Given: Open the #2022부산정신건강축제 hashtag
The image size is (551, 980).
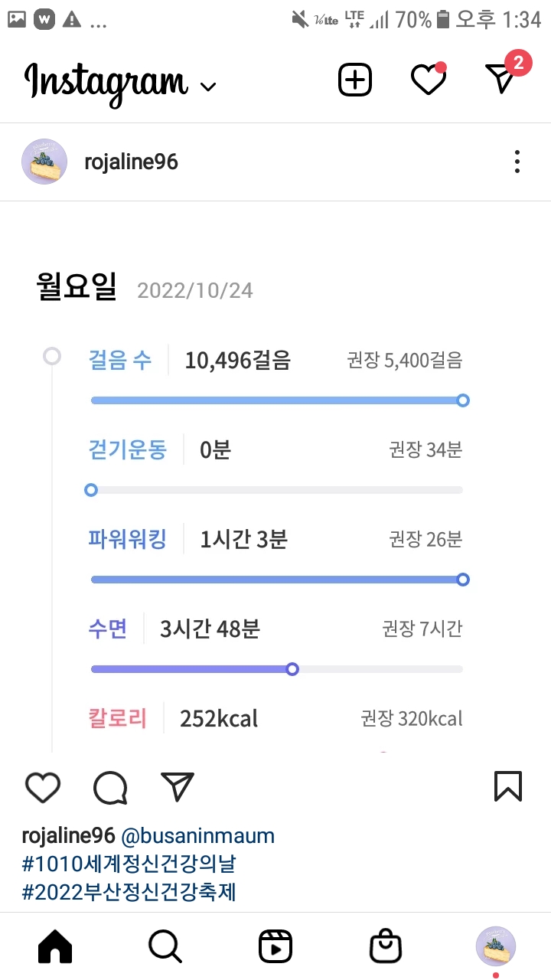Looking at the screenshot, I should tap(129, 893).
